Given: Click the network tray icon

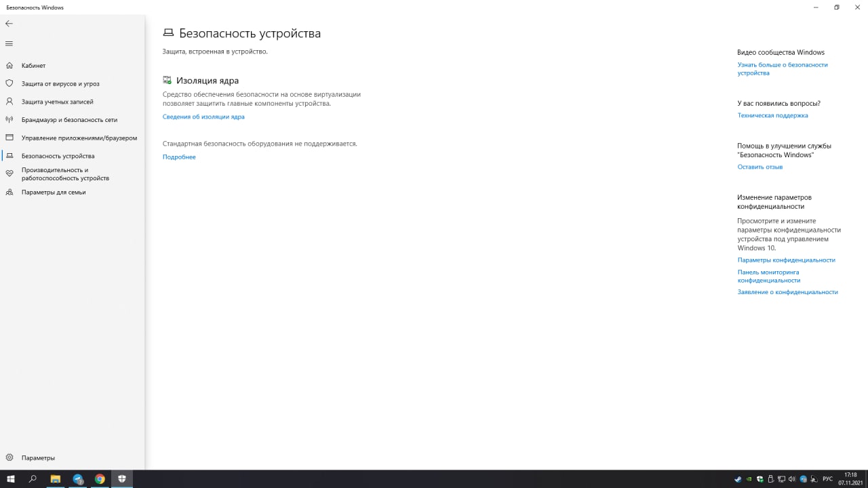Looking at the screenshot, I should tap(781, 479).
